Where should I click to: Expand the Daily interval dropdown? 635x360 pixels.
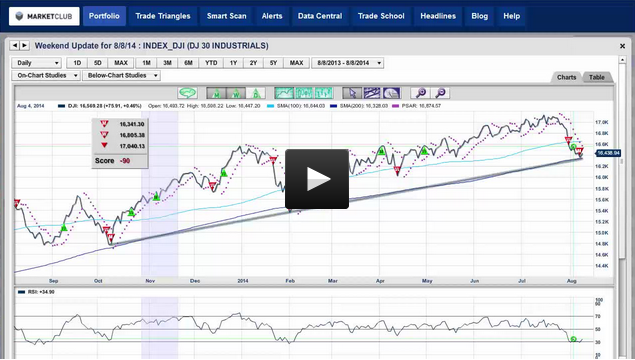click(36, 63)
